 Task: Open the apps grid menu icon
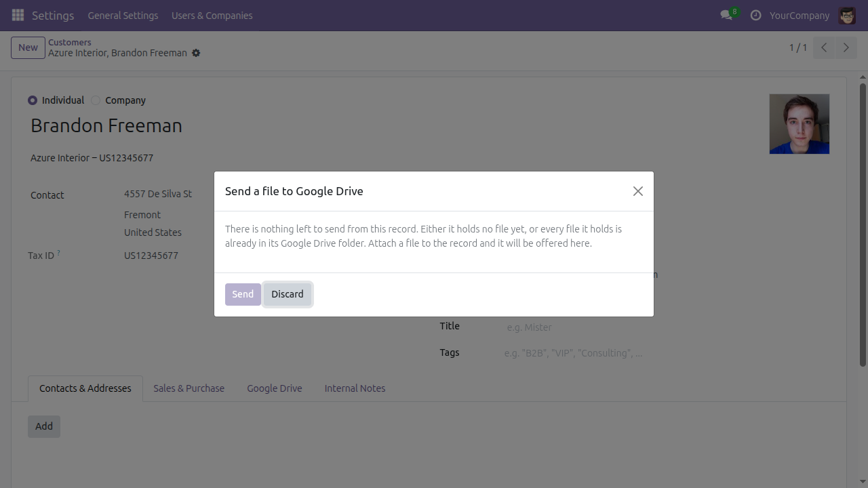pos(18,15)
